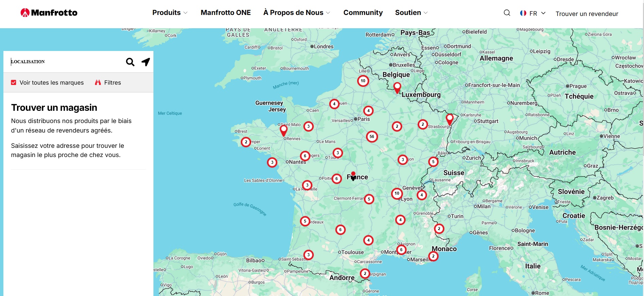Viewport: 644px width, 296px height.
Task: Select the cluster of 4 south of Lyon
Action: [400, 220]
